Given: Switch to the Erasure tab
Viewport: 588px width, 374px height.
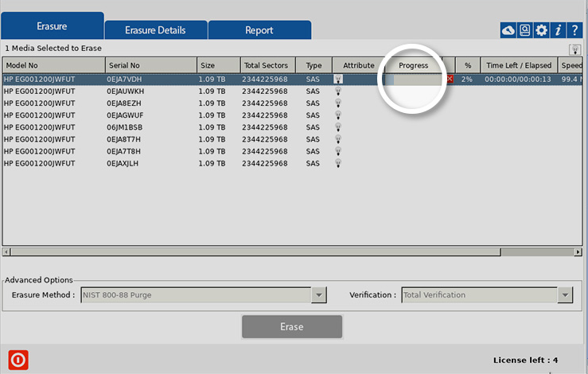Looking at the screenshot, I should [x=53, y=26].
